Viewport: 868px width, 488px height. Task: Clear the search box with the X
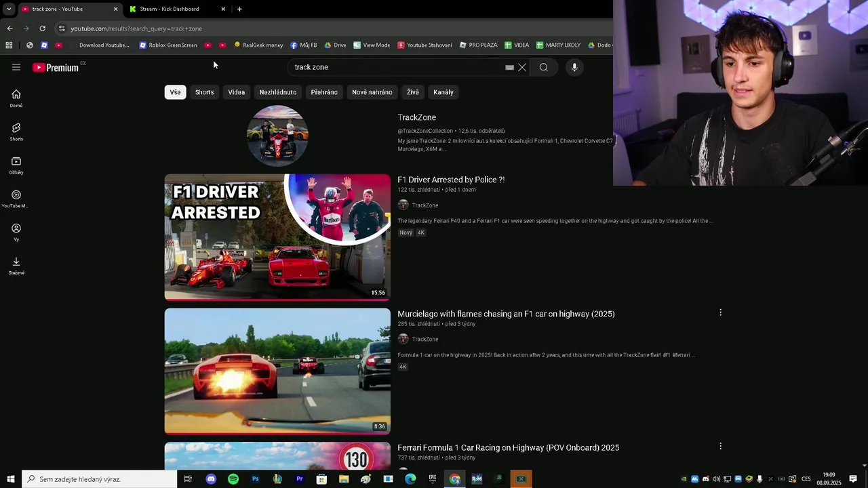point(522,67)
